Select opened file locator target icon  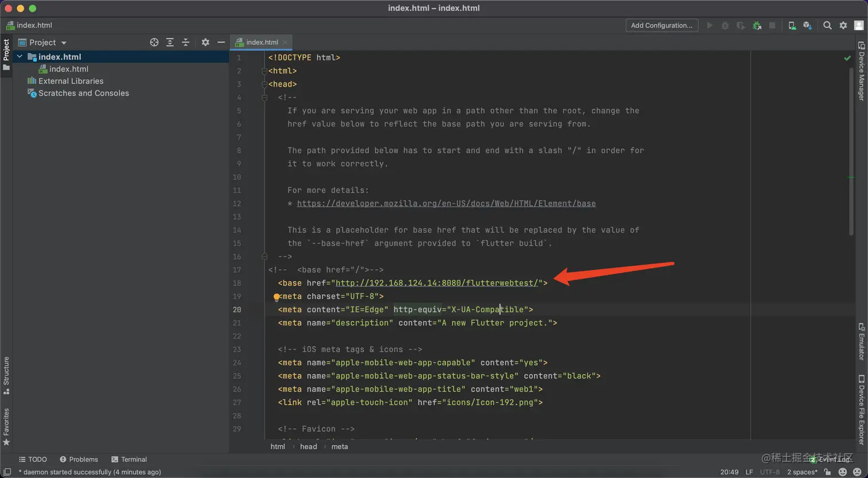pyautogui.click(x=154, y=42)
